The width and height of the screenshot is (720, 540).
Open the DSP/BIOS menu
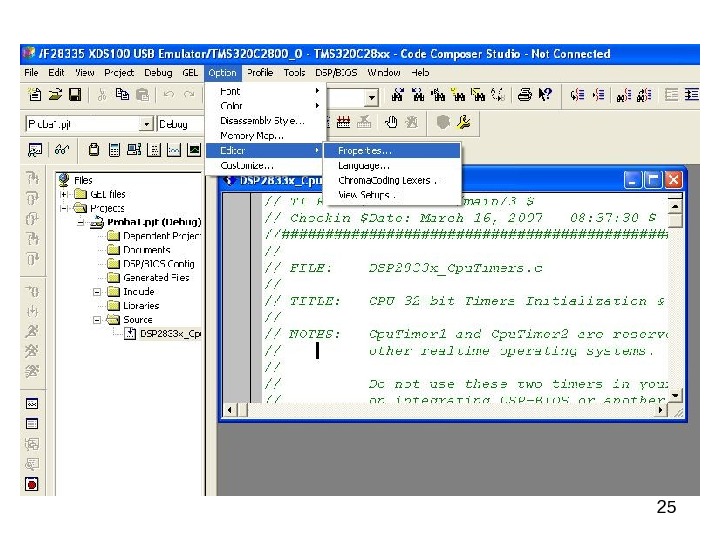[x=336, y=73]
